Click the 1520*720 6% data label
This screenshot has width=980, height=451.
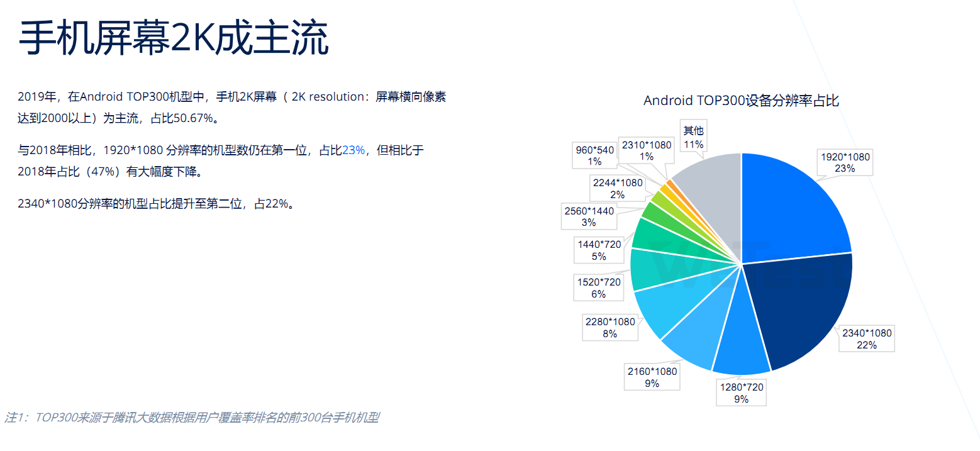click(599, 287)
